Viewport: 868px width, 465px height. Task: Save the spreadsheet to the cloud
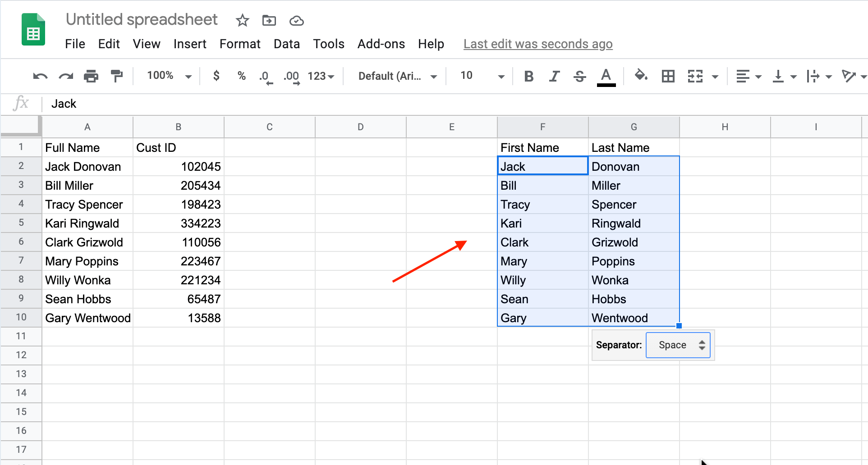[x=296, y=20]
